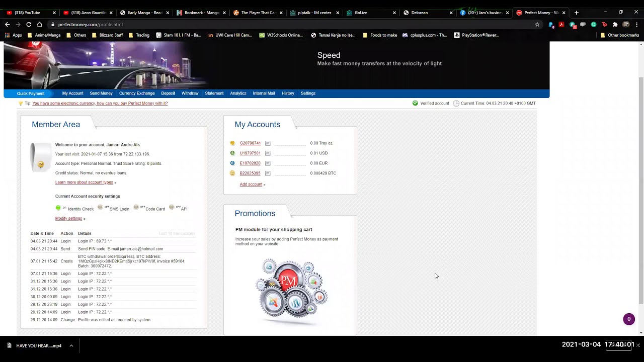
Task: Open the Chrome extensions puzzle icon
Action: point(615,24)
